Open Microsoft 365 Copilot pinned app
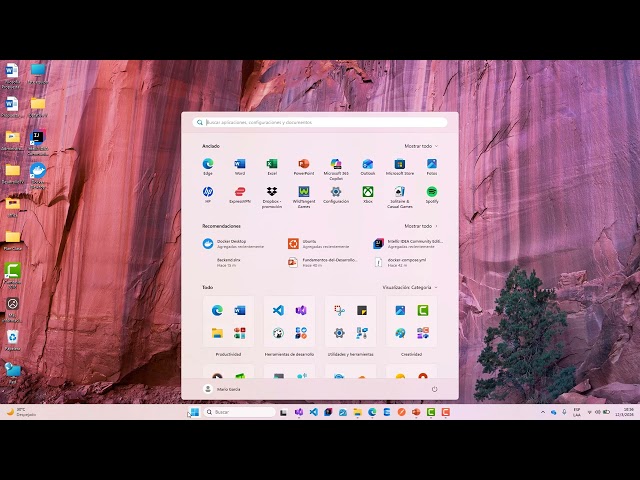The width and height of the screenshot is (640, 480). pyautogui.click(x=336, y=169)
